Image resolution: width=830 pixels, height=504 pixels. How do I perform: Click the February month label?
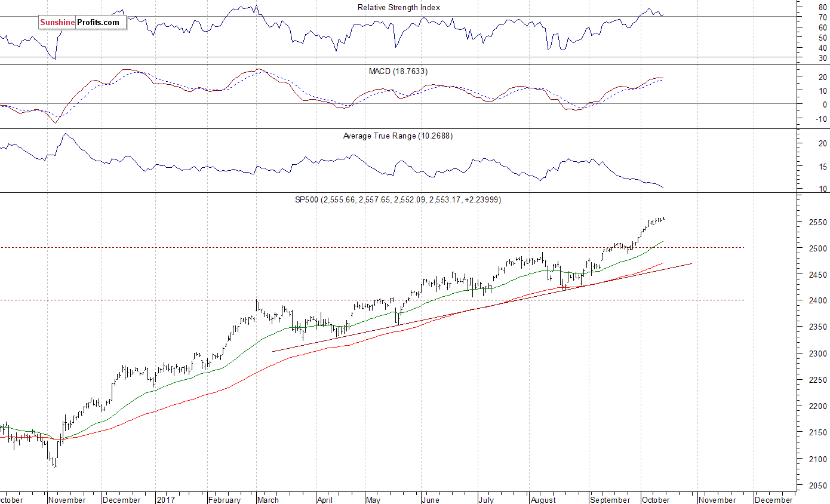coord(225,500)
